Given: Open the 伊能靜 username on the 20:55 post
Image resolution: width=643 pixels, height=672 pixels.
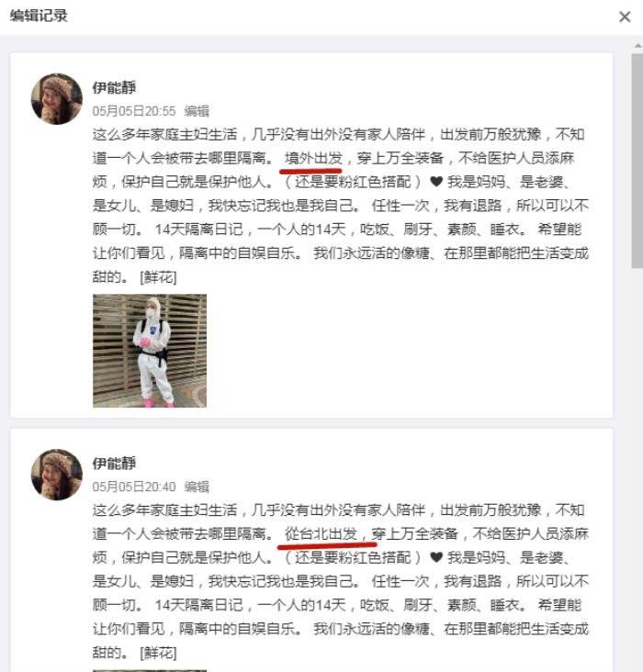Looking at the screenshot, I should point(114,88).
